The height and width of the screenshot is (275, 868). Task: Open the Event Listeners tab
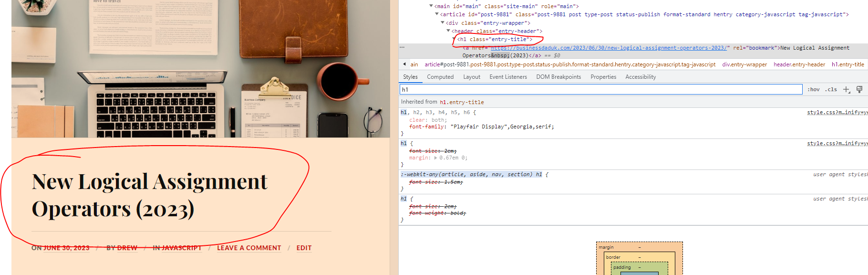508,77
